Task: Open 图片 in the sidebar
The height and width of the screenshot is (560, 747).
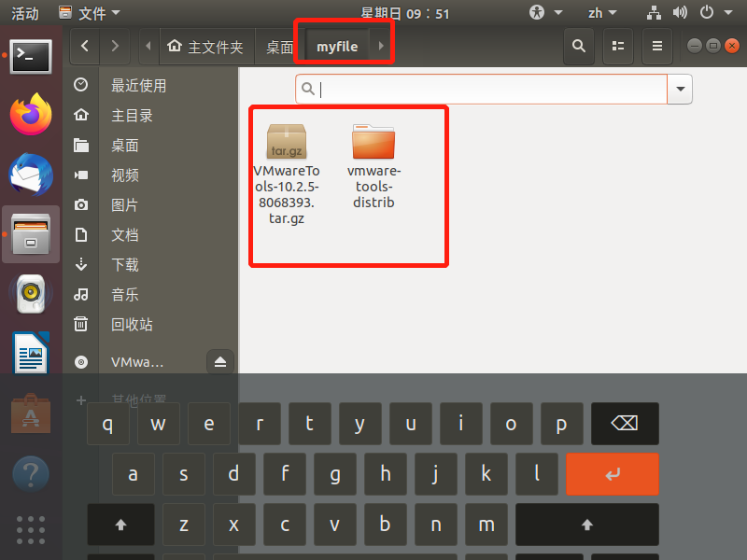Action: click(x=125, y=205)
